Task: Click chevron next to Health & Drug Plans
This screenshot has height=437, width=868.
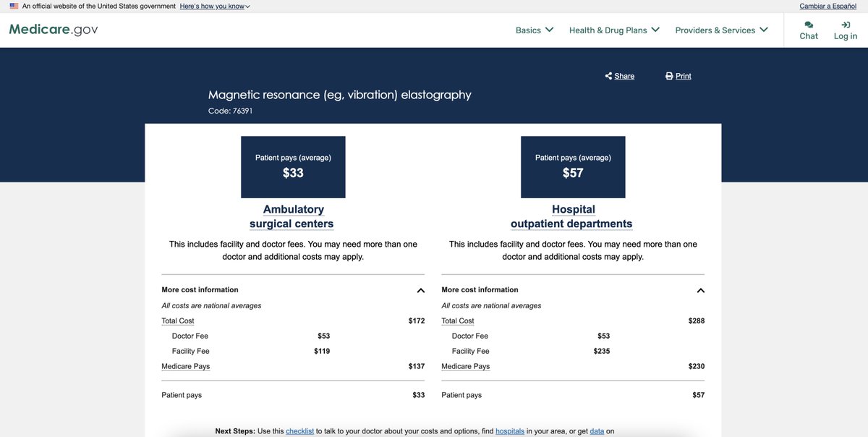Action: click(655, 30)
